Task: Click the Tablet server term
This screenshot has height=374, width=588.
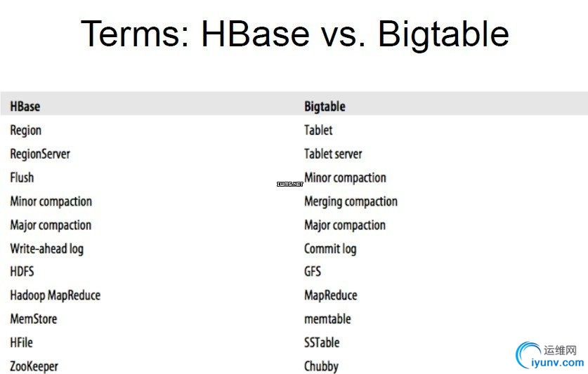Action: 333,154
